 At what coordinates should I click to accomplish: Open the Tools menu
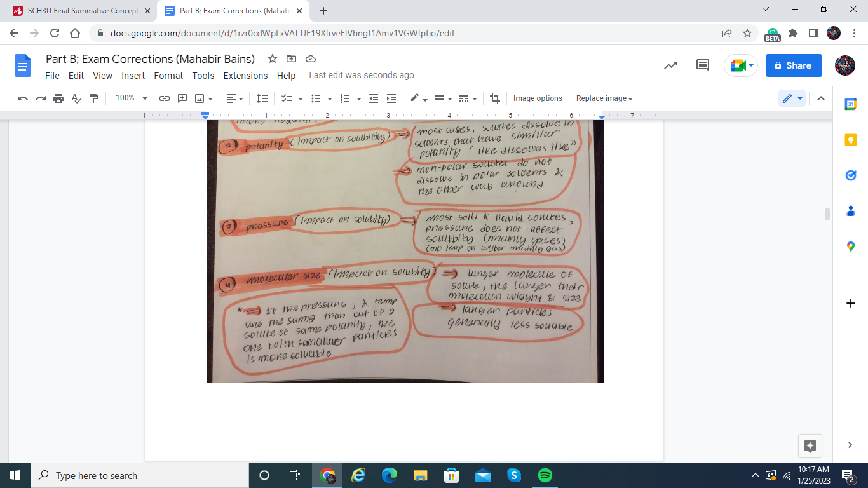coord(203,76)
